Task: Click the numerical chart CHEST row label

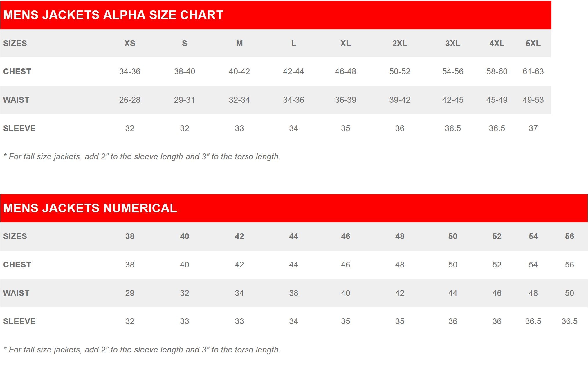Action: pyautogui.click(x=17, y=265)
